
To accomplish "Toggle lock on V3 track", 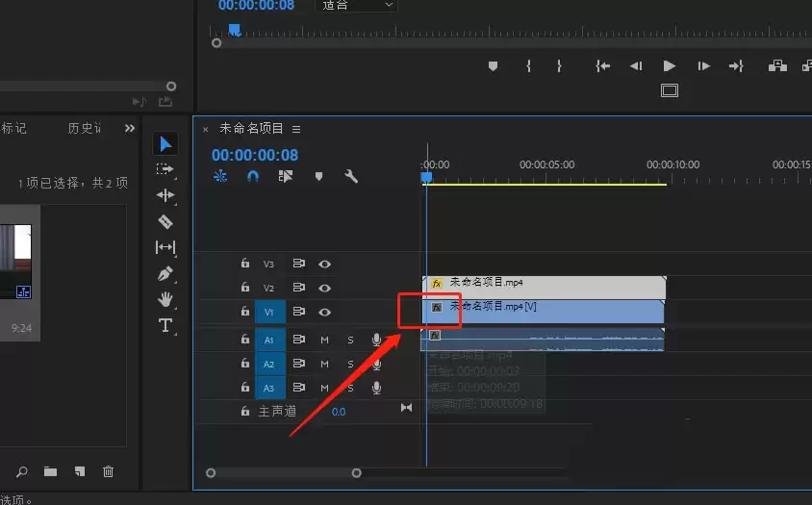I will (245, 264).
